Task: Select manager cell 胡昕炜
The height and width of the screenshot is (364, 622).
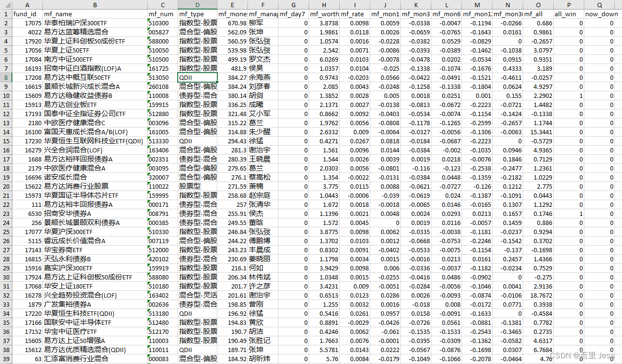Action: (x=263, y=359)
